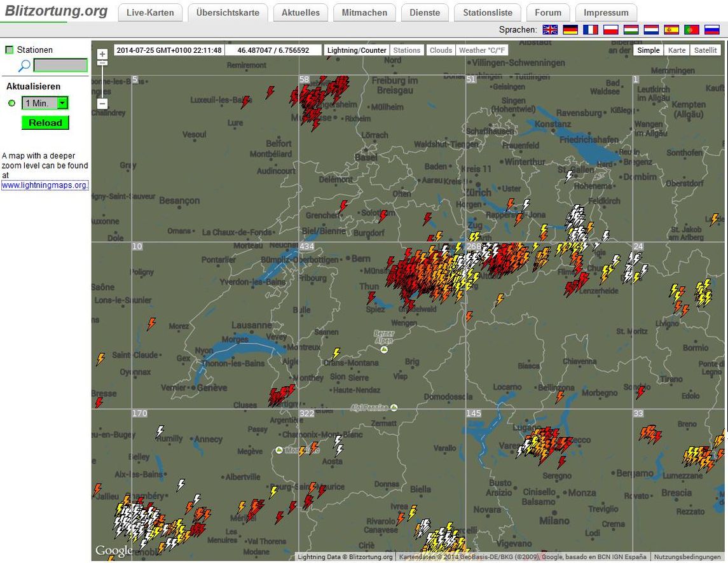Image resolution: width=728 pixels, height=563 pixels.
Task: Click the station search input field
Action: click(60, 65)
